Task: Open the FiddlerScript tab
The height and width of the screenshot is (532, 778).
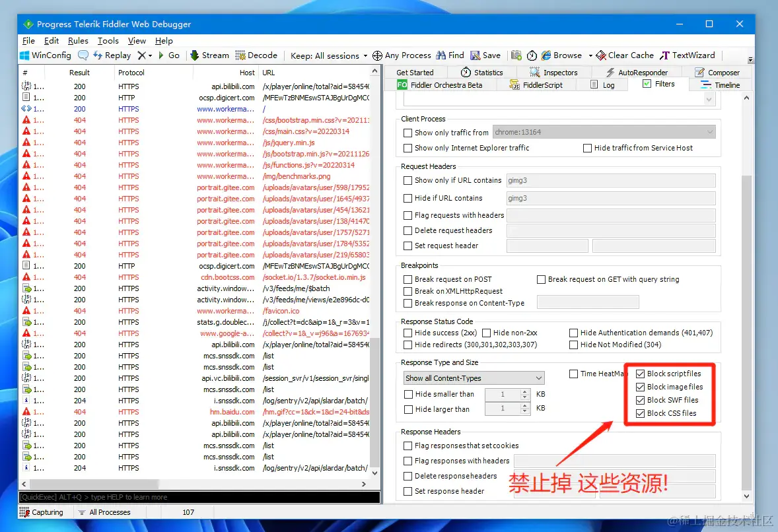Action: [536, 84]
